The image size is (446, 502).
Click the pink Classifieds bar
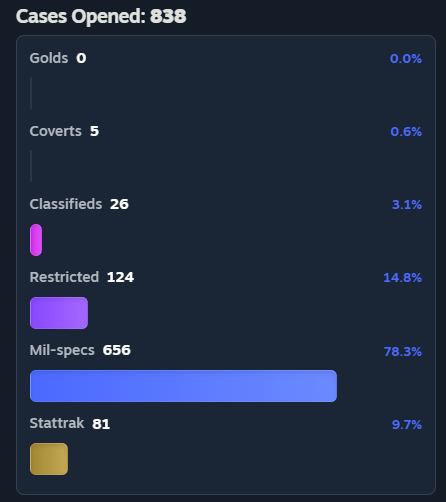(x=36, y=240)
